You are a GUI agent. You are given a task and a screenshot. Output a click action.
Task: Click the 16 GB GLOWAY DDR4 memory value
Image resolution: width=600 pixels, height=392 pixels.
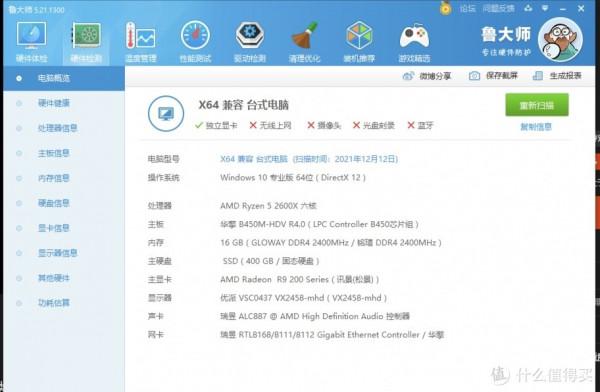331,243
